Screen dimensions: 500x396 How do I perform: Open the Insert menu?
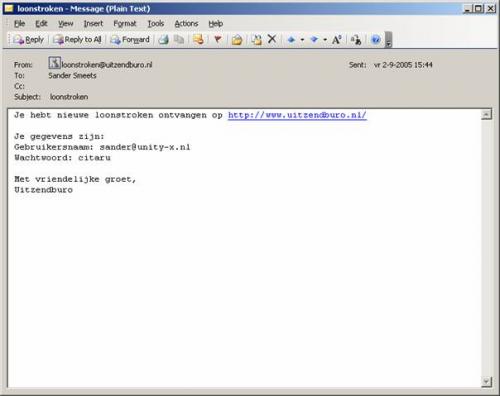click(x=93, y=24)
